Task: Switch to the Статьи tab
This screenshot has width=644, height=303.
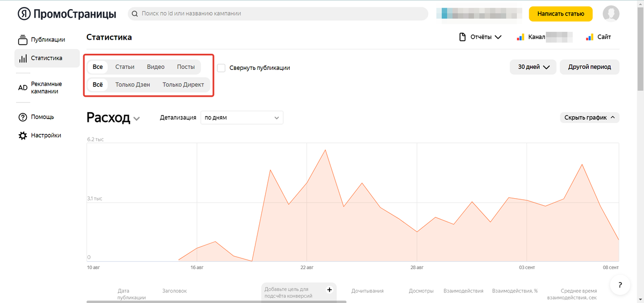Action: [x=125, y=67]
